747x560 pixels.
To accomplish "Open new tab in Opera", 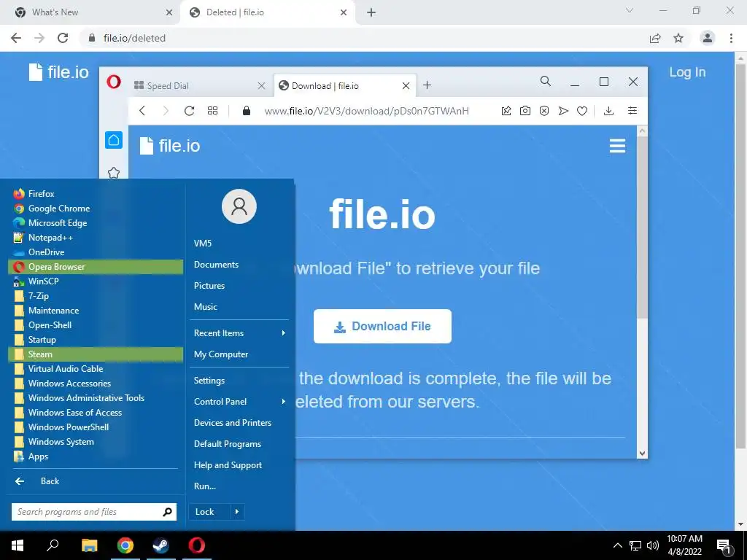I will (x=427, y=85).
